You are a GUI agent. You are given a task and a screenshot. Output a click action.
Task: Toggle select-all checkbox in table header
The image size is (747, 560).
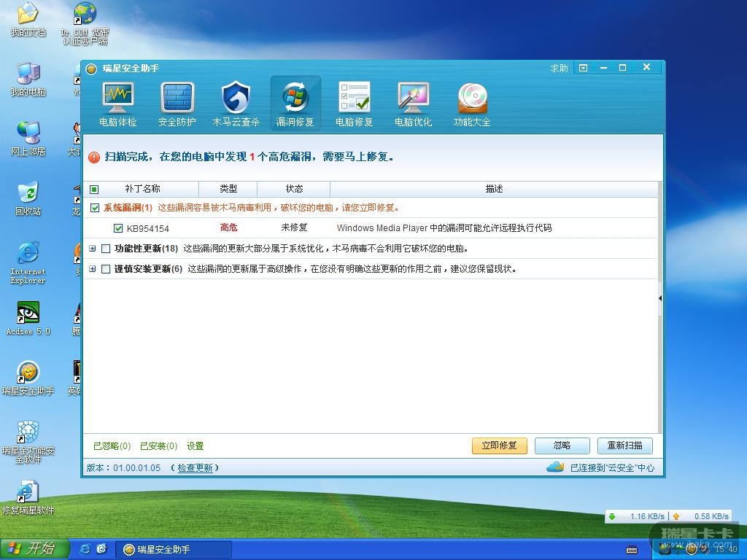coord(94,190)
